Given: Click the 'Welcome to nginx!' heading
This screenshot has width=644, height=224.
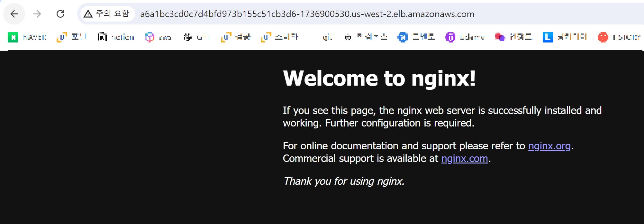Looking at the screenshot, I should tap(379, 78).
